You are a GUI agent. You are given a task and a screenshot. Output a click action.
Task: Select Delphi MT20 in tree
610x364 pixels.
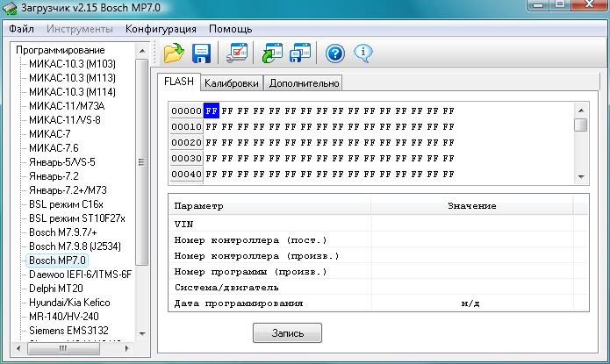(56, 289)
